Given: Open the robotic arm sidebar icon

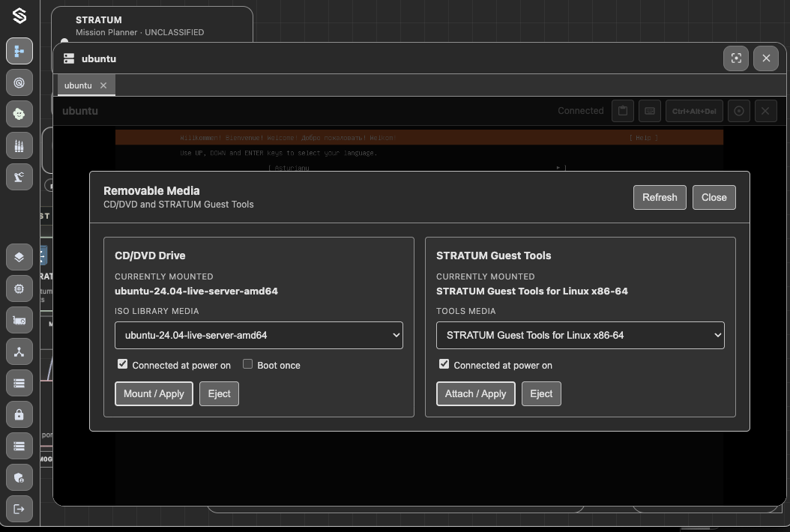Looking at the screenshot, I should click(x=19, y=177).
